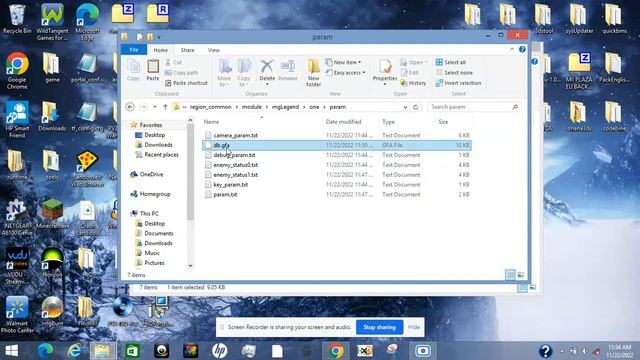Viewport: 640px width, 360px height.
Task: Click Copy path in the ribbon
Action: pyautogui.click(x=182, y=73)
